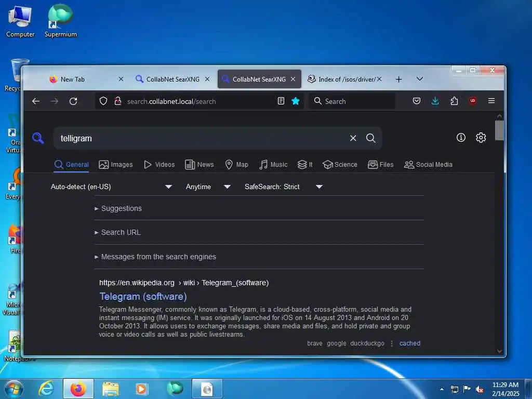Select the It search category
This screenshot has height=399, width=532.
[304, 165]
